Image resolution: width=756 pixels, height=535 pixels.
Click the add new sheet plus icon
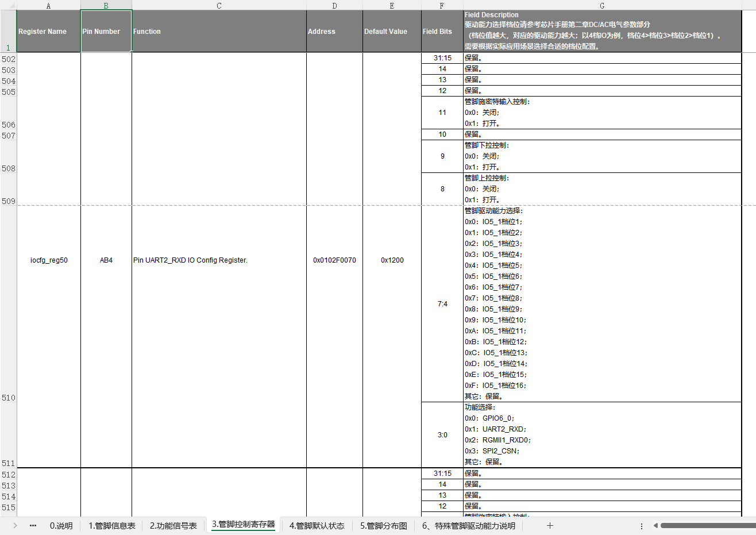click(550, 525)
